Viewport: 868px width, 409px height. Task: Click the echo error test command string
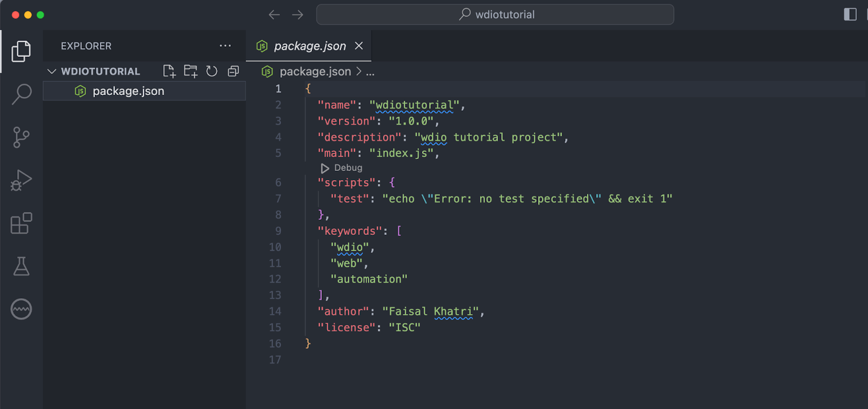(x=527, y=199)
